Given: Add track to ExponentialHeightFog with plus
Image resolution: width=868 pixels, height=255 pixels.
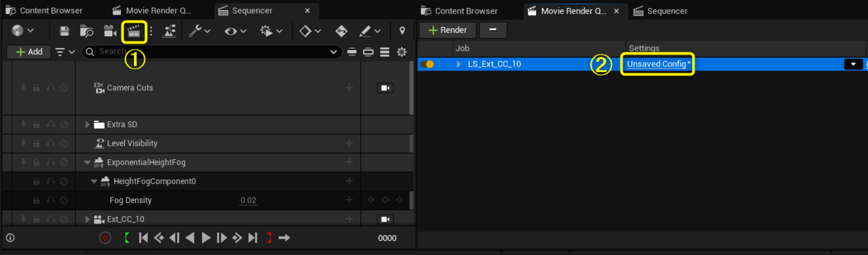Looking at the screenshot, I should click(349, 162).
